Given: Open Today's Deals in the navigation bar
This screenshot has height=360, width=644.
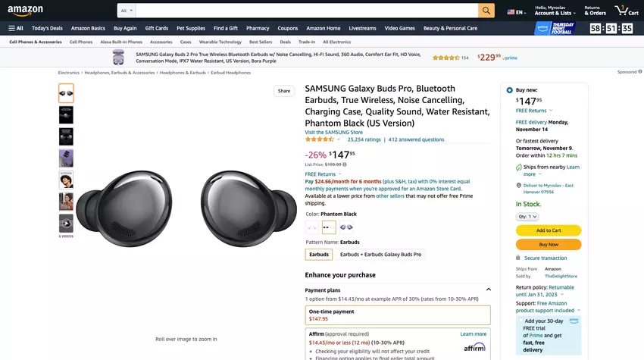Looking at the screenshot, I should coord(47,28).
